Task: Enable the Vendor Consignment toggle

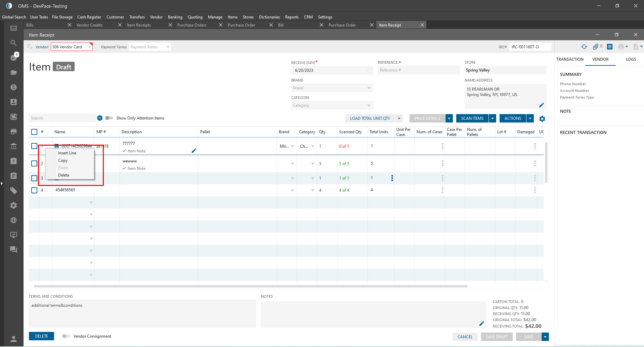Action: coord(66,336)
